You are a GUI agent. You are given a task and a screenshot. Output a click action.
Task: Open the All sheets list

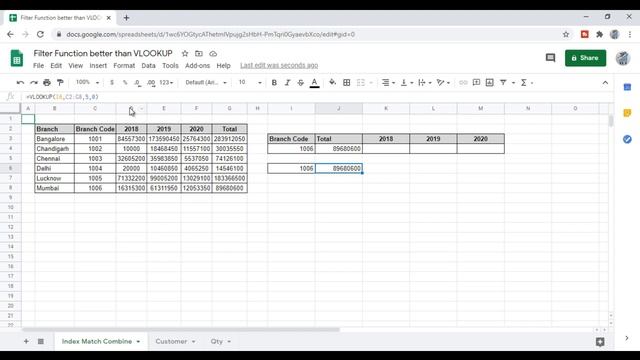pyautogui.click(x=41, y=341)
